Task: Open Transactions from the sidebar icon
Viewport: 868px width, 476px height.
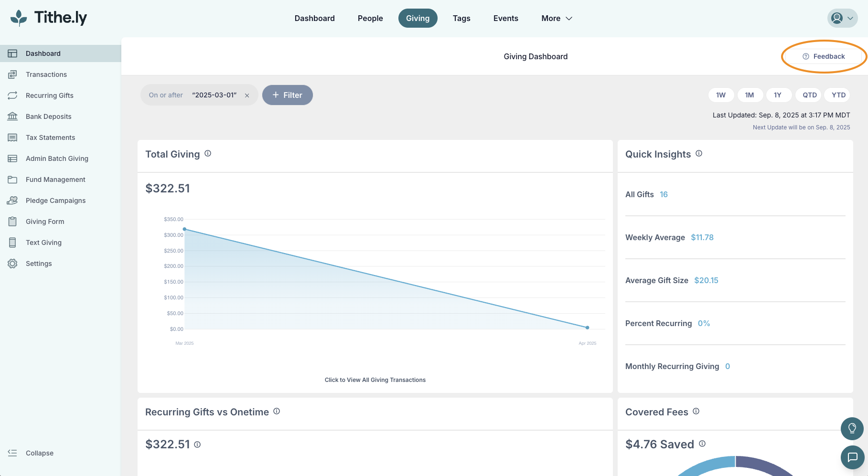Action: (x=12, y=74)
